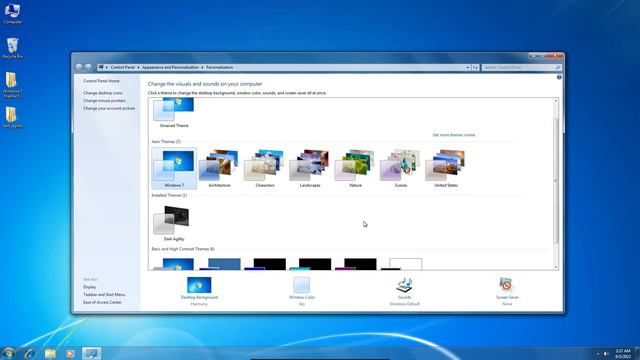Open the Start menu orb

[x=8, y=353]
